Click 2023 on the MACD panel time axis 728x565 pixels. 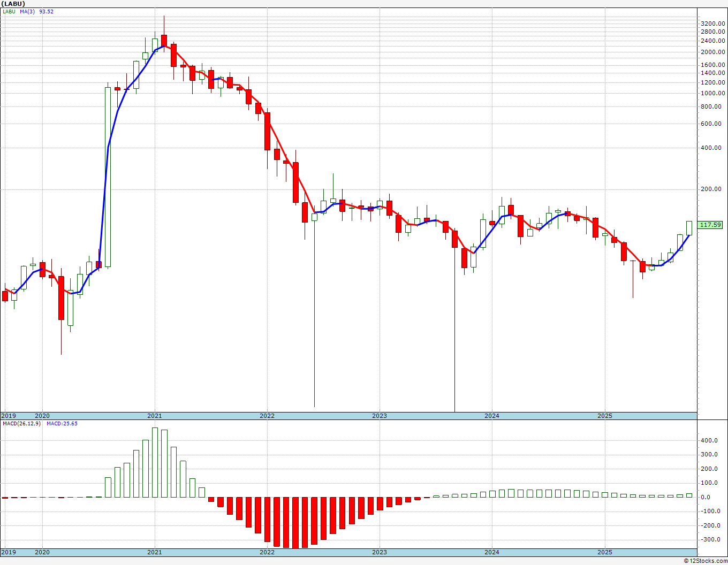point(379,552)
